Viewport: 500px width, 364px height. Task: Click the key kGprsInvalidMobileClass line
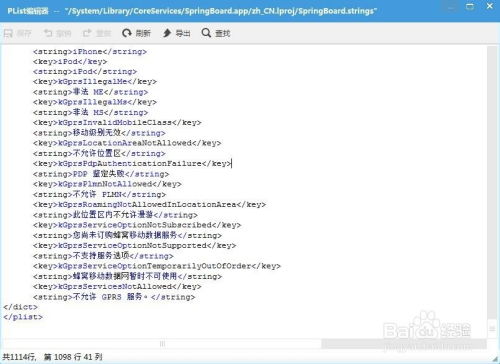(x=117, y=123)
